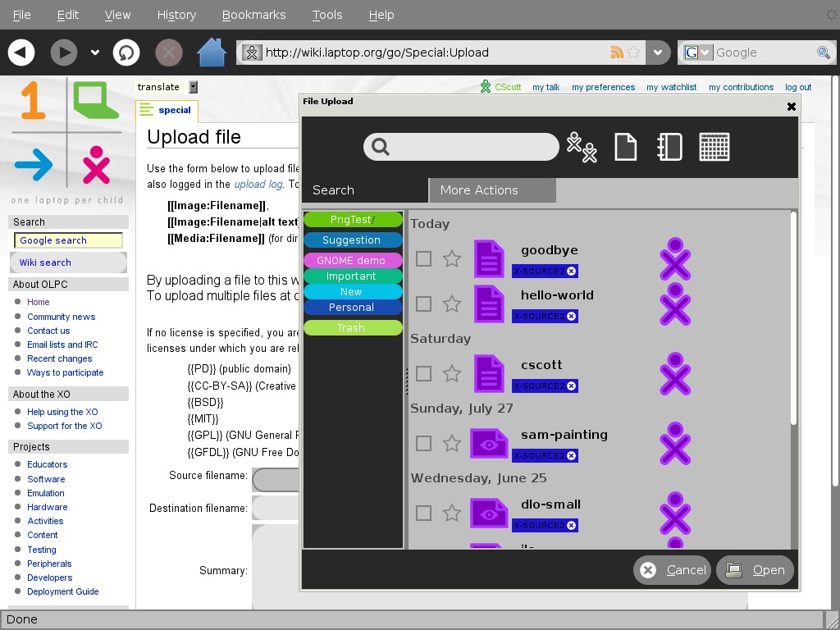Image resolution: width=840 pixels, height=630 pixels.
Task: Remove the X-SOURCE2 tag from hello-world
Action: 572,316
